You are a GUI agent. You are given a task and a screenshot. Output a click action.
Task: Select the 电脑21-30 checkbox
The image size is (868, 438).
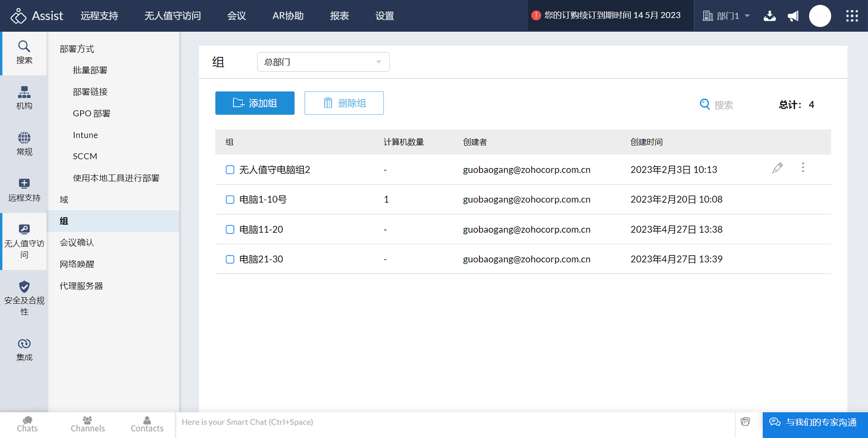230,259
